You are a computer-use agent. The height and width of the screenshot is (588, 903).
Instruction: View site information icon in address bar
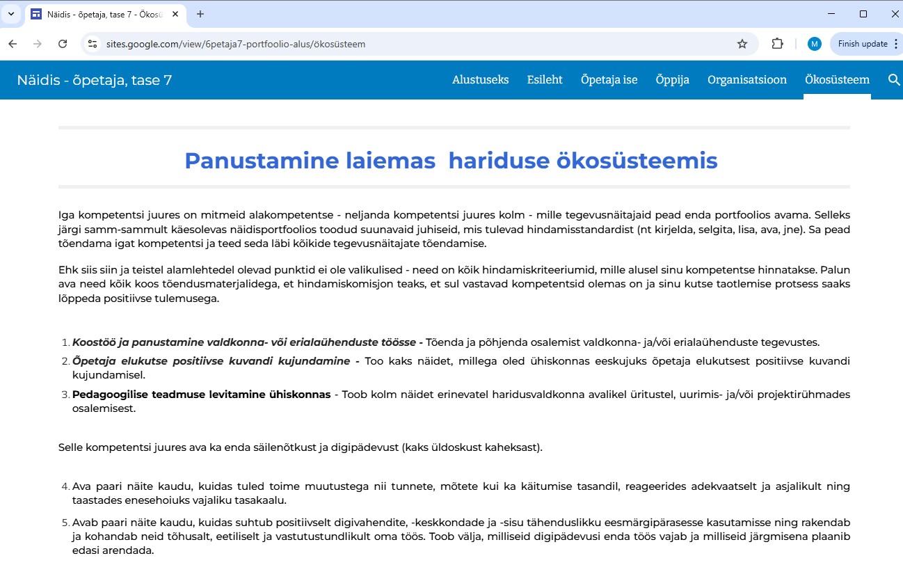(x=92, y=44)
